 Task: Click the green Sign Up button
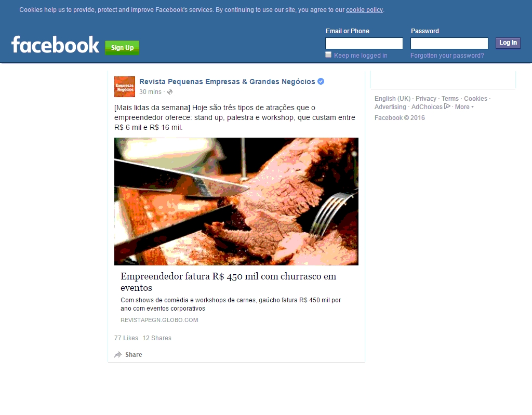[x=122, y=47]
